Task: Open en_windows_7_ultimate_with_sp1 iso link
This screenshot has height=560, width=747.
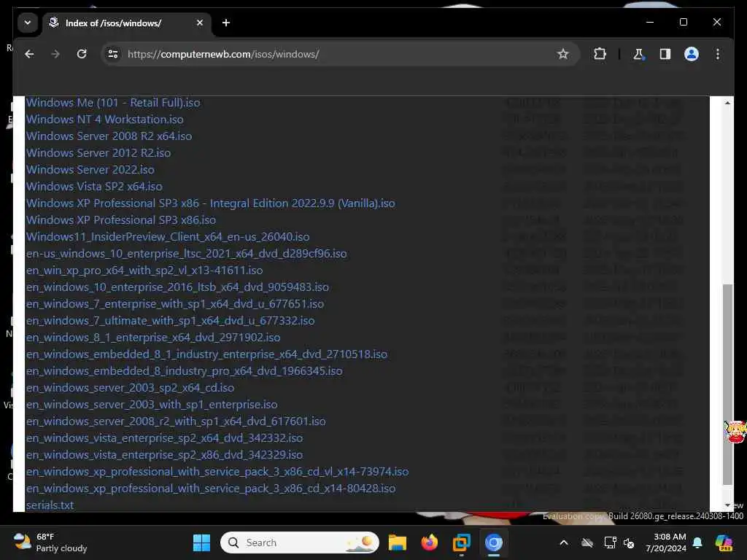Action: 170,321
